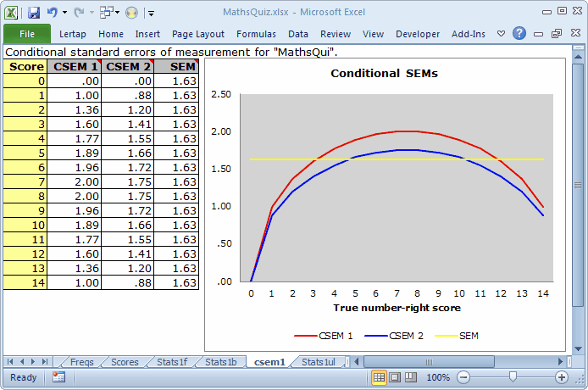Click the horizontal scroll right arrow

point(560,362)
